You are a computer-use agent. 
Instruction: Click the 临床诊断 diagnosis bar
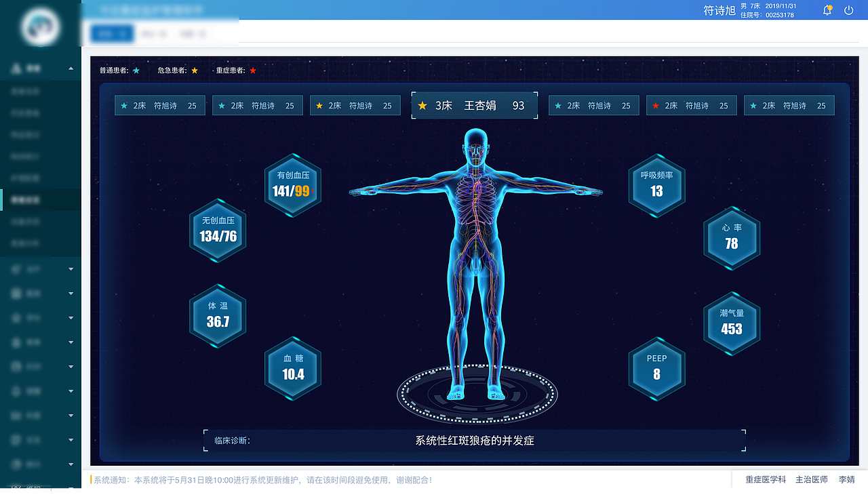(x=475, y=441)
